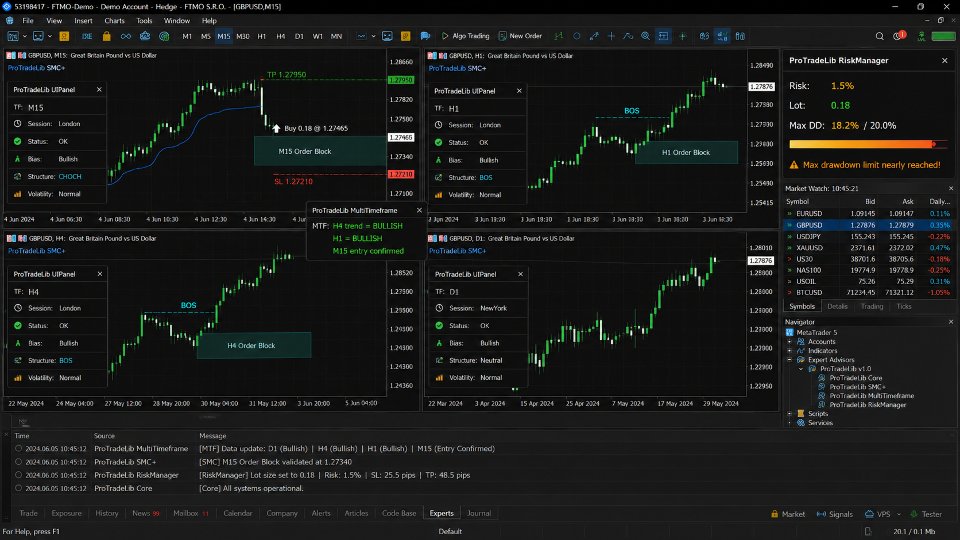Click the M15 Order Block rectangle
Screen dimensions: 960x540
click(320, 151)
